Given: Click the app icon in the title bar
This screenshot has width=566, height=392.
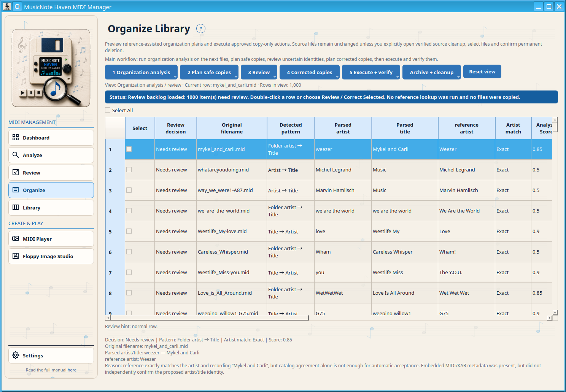Looking at the screenshot, I should click(x=6, y=6).
